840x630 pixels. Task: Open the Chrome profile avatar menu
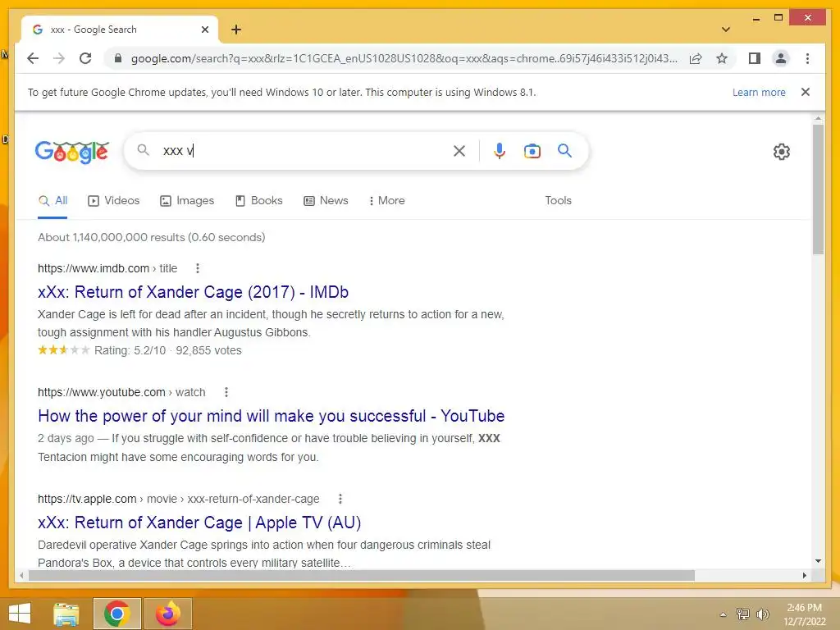pos(781,58)
